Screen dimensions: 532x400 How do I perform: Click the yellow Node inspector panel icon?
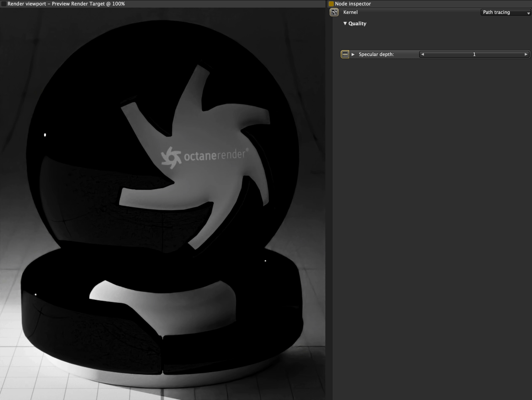coord(331,4)
